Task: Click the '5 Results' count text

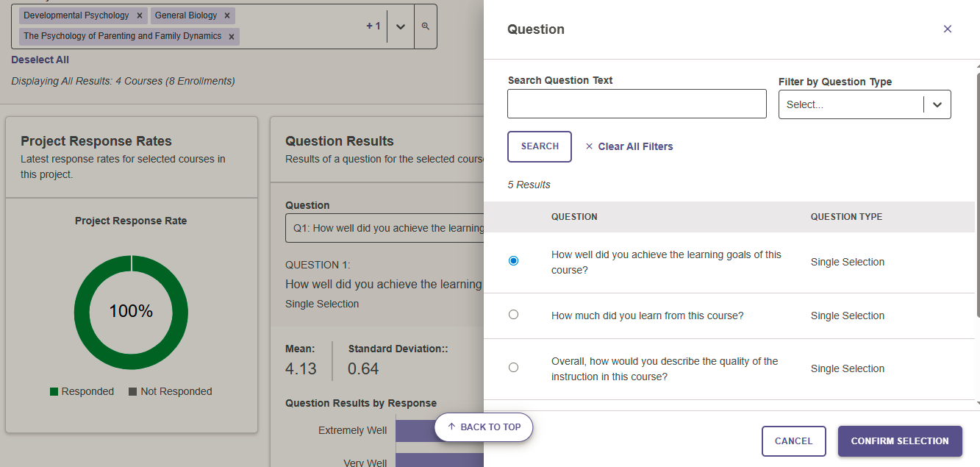Action: tap(529, 185)
